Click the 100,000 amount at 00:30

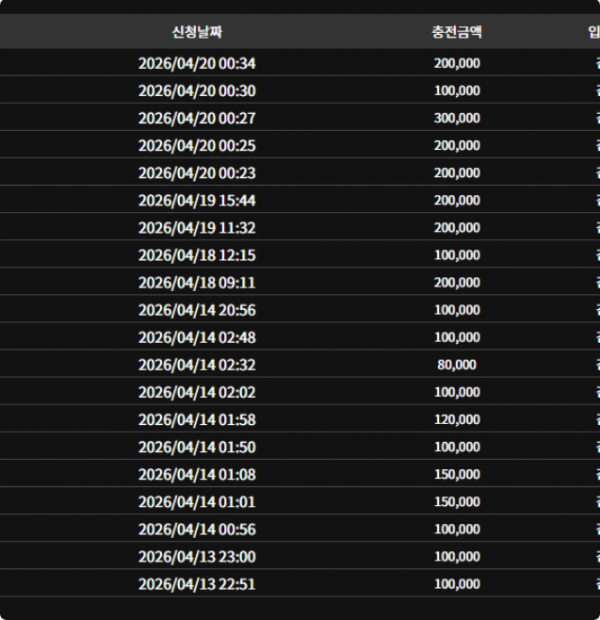457,91
